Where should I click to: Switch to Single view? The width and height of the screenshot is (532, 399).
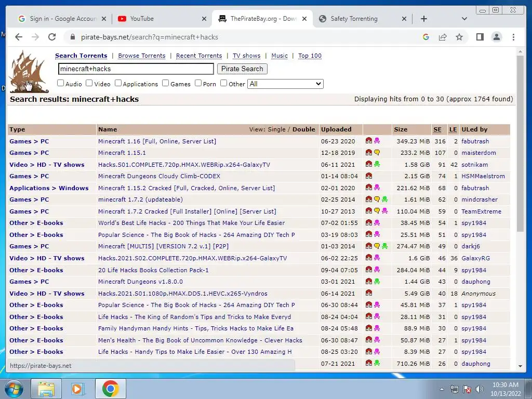coord(276,129)
